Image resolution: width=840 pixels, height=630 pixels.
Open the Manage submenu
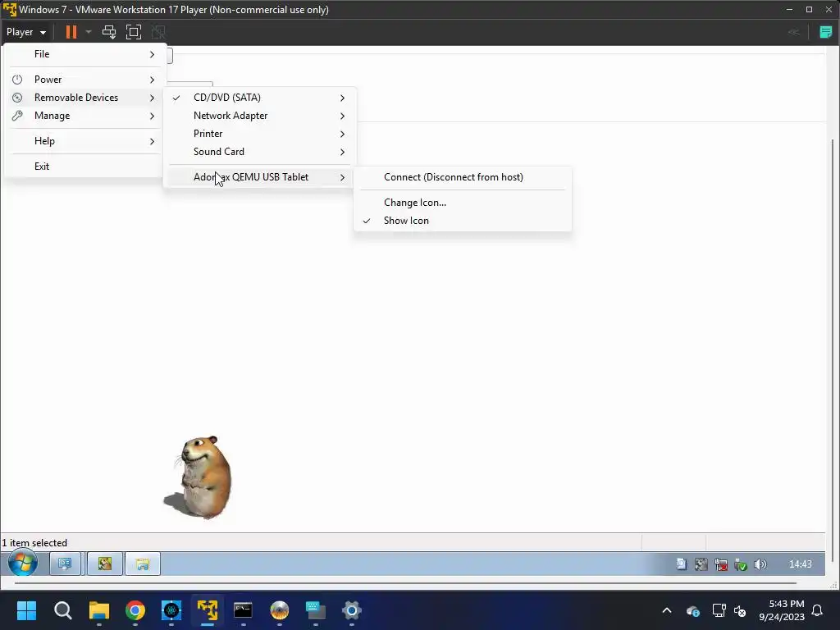(84, 116)
